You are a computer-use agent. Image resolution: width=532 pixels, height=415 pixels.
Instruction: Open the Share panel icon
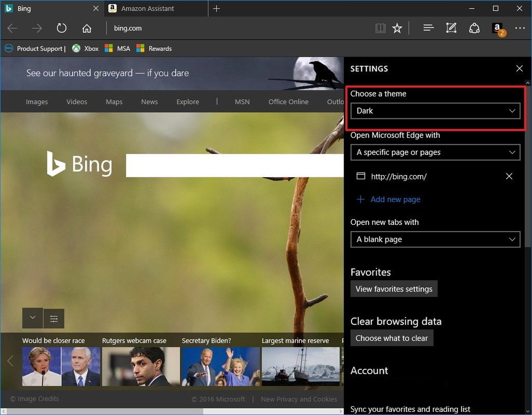pyautogui.click(x=474, y=28)
